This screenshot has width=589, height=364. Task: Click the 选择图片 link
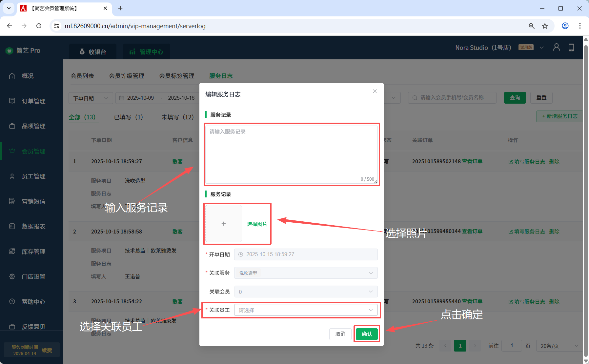(x=257, y=224)
